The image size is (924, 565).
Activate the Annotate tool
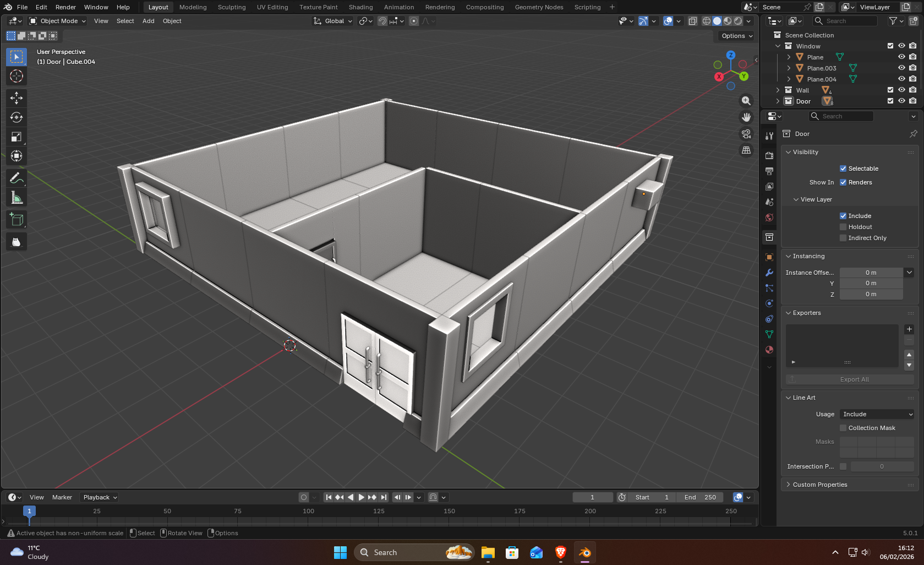[x=17, y=178]
